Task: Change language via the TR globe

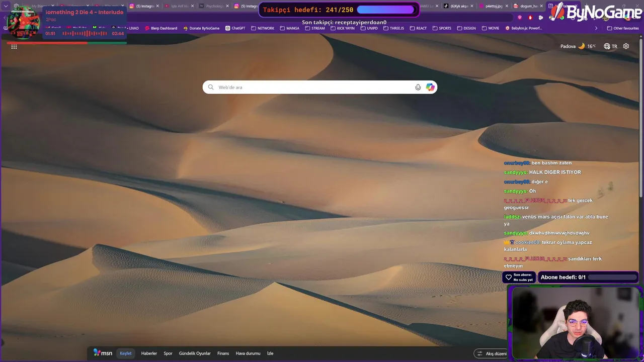Action: pos(610,46)
